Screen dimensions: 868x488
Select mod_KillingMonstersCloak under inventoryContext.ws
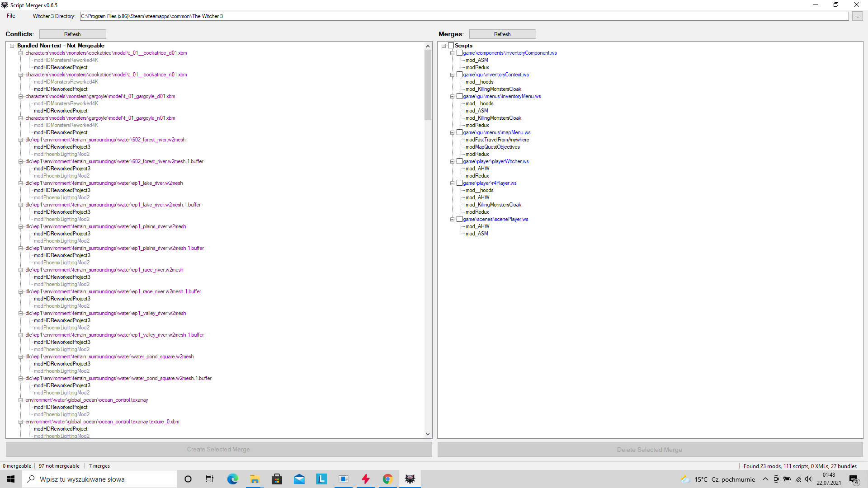pyautogui.click(x=493, y=89)
